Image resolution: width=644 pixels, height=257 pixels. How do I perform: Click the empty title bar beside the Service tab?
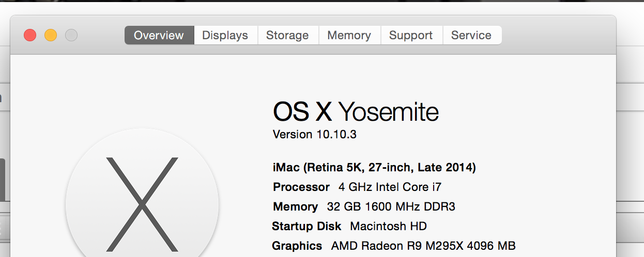[558, 36]
